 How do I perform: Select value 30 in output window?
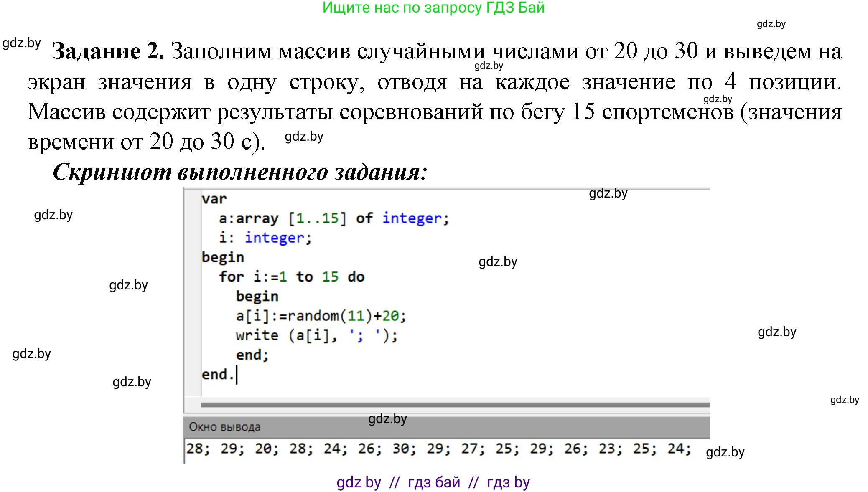[x=402, y=449]
